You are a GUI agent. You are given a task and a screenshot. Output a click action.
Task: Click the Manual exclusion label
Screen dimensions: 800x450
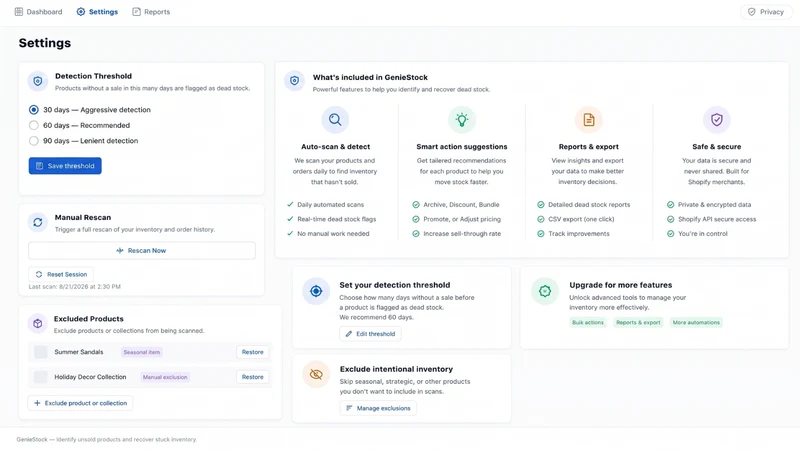[165, 377]
